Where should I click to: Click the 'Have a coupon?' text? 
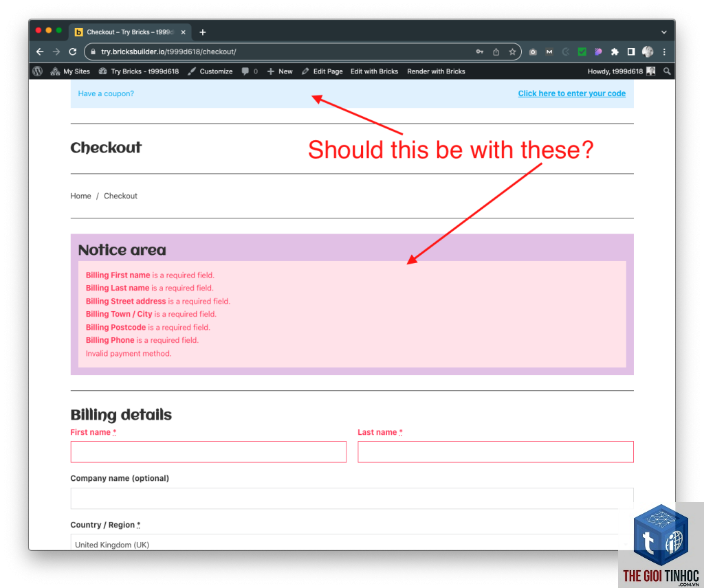pyautogui.click(x=106, y=93)
